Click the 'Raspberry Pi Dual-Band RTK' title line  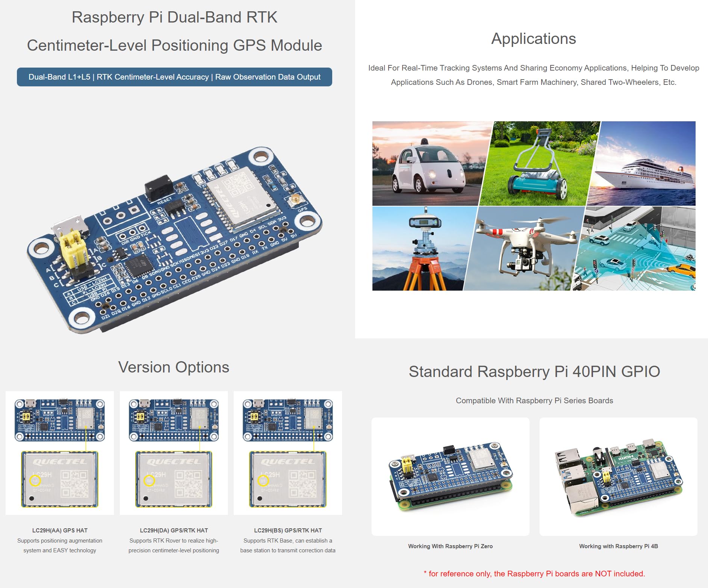point(174,17)
